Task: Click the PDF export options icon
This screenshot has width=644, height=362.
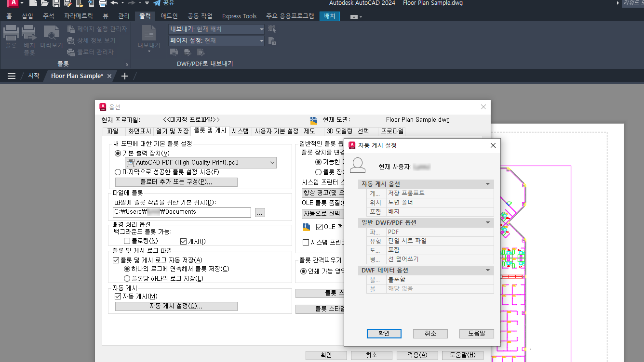Action: [x=201, y=52]
